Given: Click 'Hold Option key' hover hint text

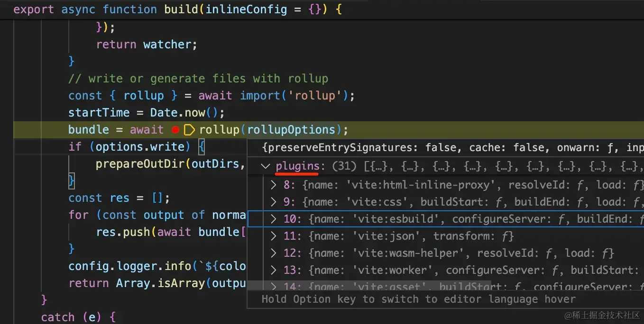Looking at the screenshot, I should (x=418, y=299).
